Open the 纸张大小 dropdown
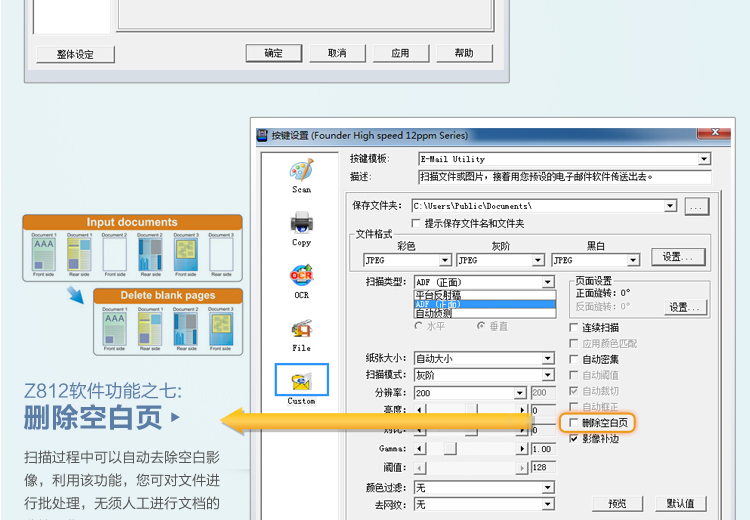Screen dimensions: 750x520 pyautogui.click(x=548, y=359)
